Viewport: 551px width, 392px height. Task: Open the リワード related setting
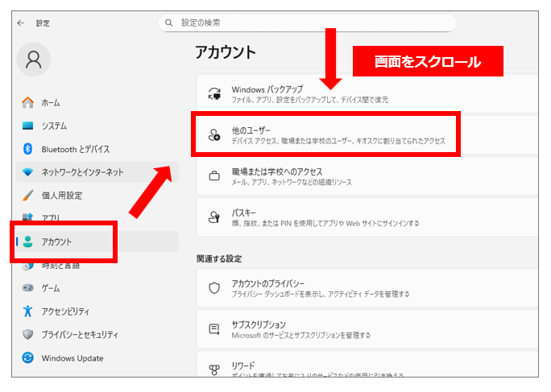pos(367,364)
